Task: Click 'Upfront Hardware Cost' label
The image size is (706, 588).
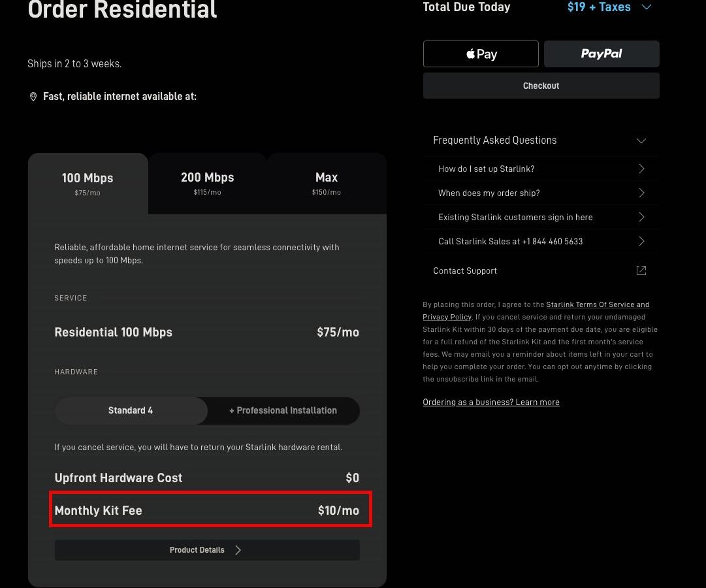Action: (118, 478)
